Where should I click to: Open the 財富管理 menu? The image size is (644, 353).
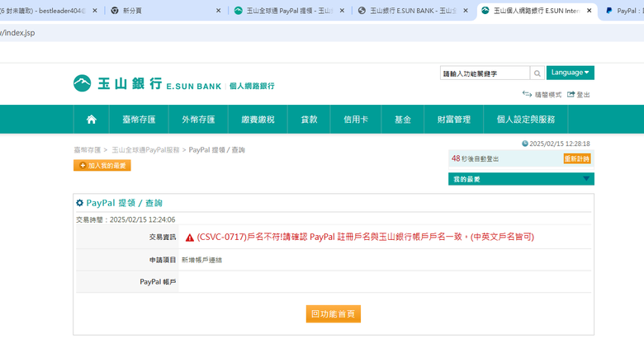point(454,120)
